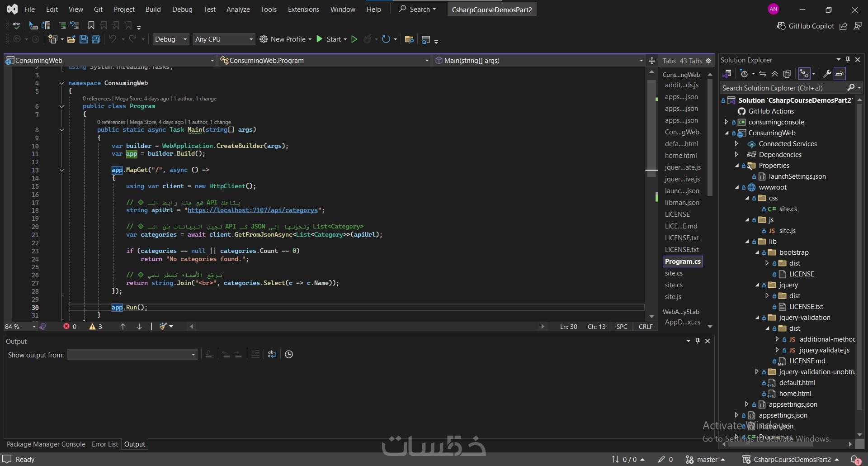Toggle Show All Files in Solution Explorer
Screen dimensions: 868x466
point(787,74)
